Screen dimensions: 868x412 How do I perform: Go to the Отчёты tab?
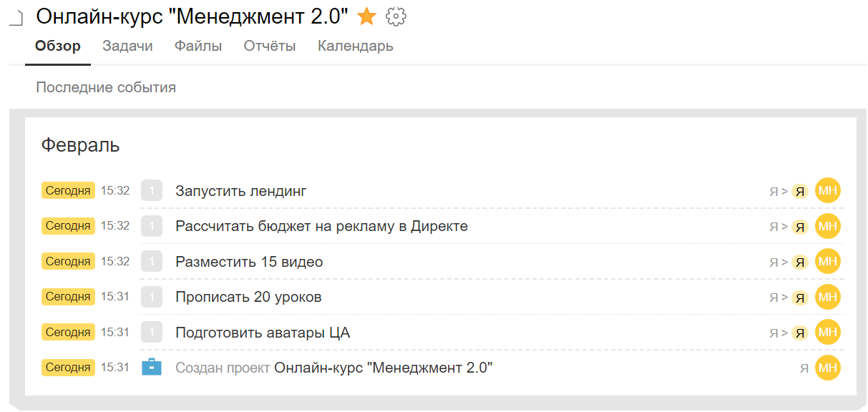(270, 46)
